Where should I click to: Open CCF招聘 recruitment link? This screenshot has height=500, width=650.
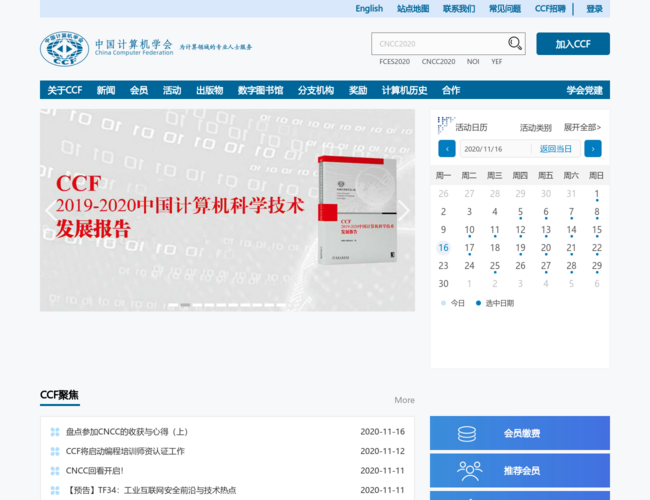[550, 9]
